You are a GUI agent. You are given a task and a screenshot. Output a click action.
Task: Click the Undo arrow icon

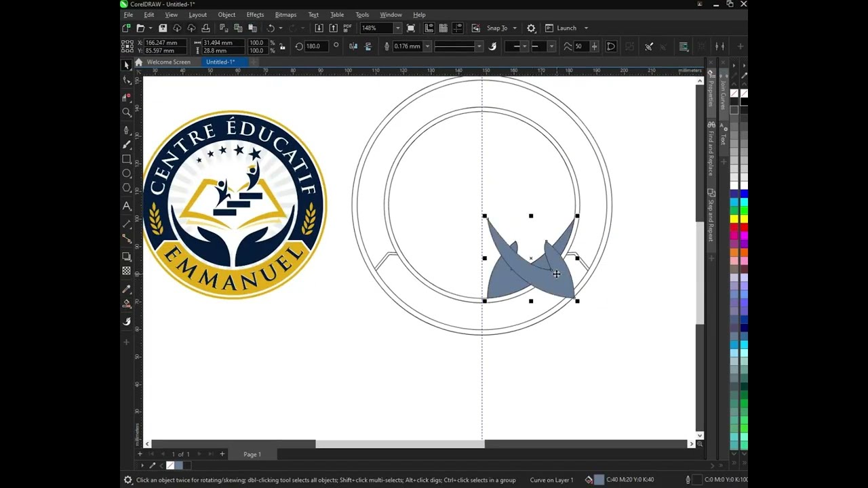click(270, 28)
